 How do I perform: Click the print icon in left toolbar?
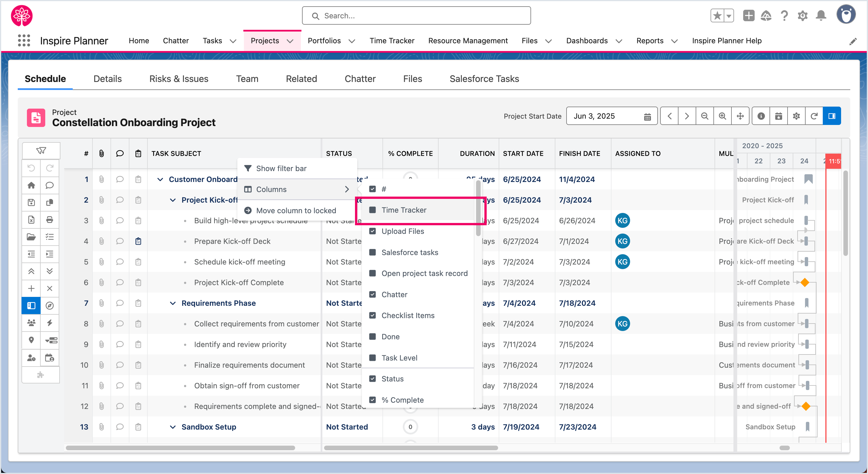[x=50, y=220]
